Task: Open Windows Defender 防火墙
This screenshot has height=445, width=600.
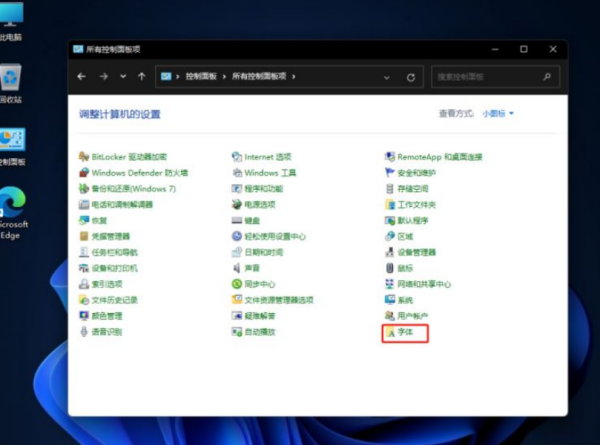Action: (x=139, y=173)
